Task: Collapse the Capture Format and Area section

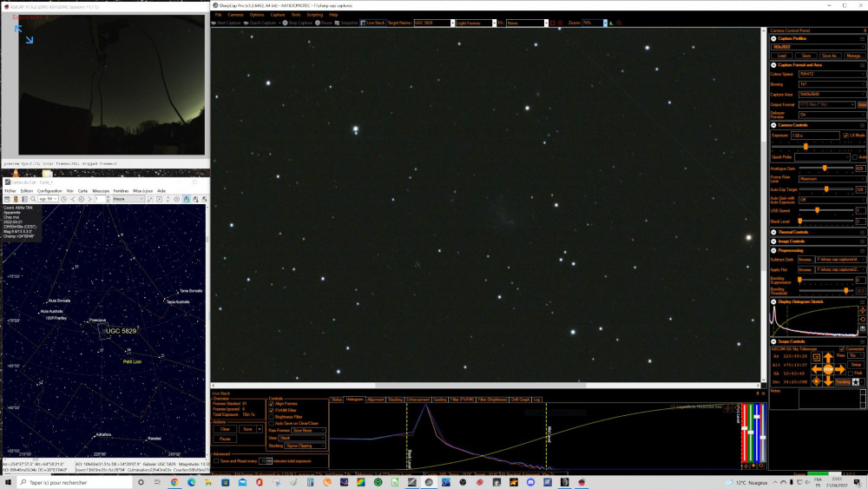Action: (774, 65)
